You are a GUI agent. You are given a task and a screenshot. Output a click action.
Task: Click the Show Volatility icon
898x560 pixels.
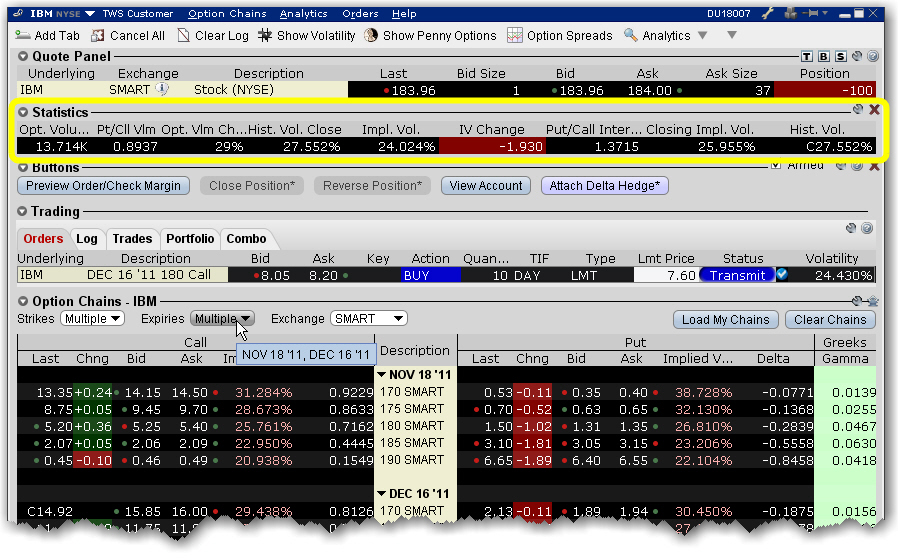coord(266,35)
